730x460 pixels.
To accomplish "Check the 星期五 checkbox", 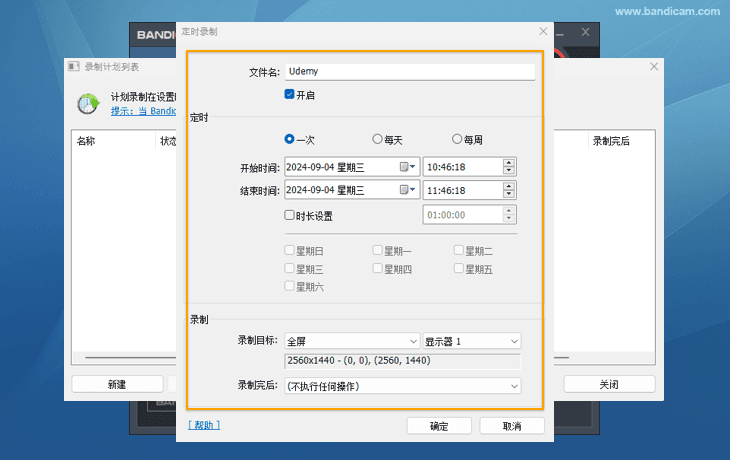I will 459,269.
